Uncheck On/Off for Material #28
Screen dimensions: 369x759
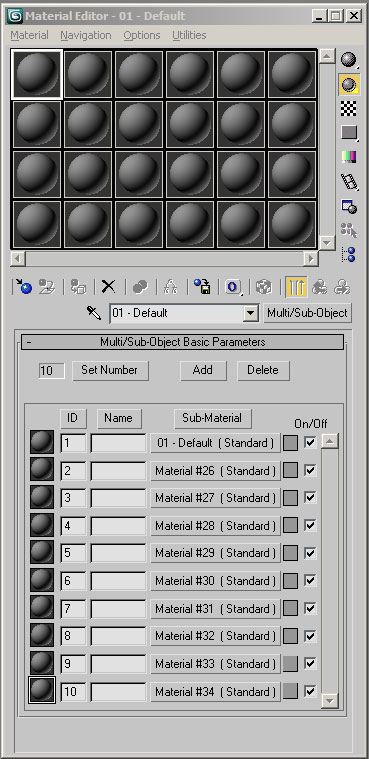[x=310, y=525]
